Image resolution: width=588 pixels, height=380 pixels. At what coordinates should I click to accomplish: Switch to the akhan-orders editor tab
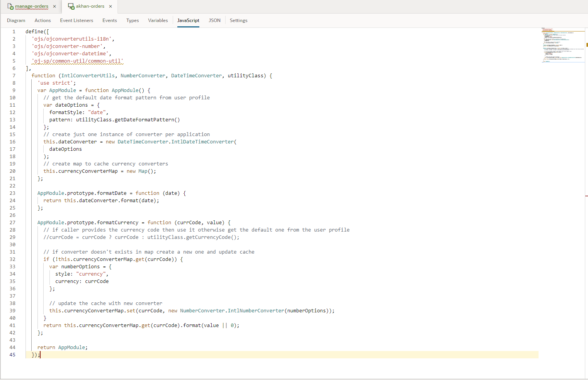click(x=90, y=6)
